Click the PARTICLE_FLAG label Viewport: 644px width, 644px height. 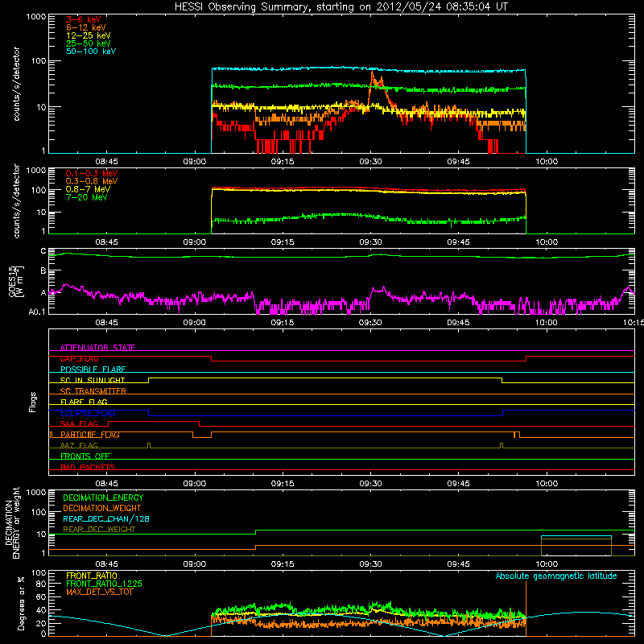[90, 435]
